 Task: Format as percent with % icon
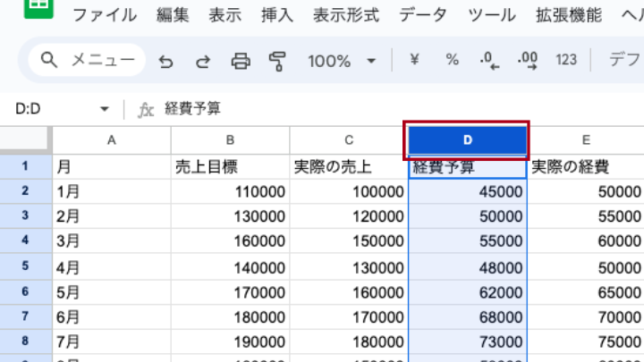[x=452, y=60]
